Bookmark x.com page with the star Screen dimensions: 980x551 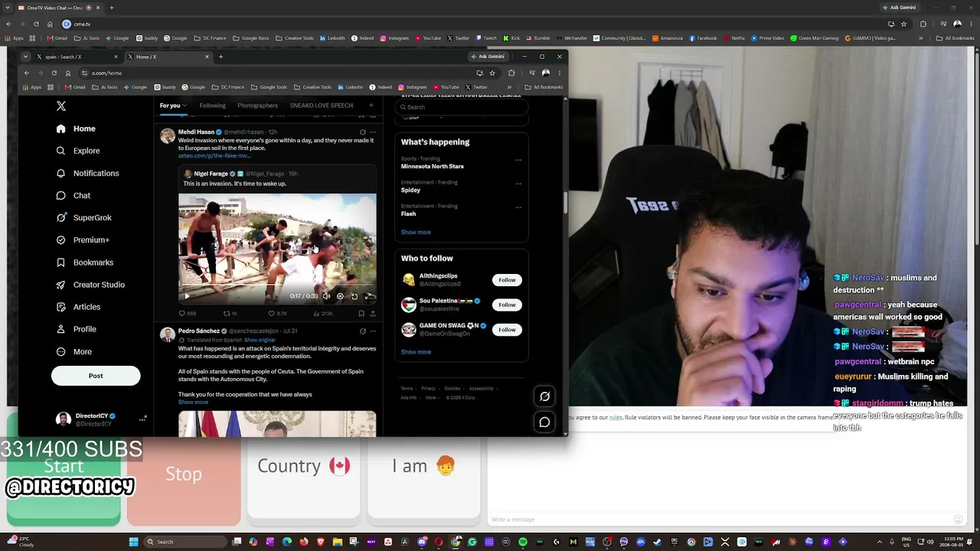(492, 73)
